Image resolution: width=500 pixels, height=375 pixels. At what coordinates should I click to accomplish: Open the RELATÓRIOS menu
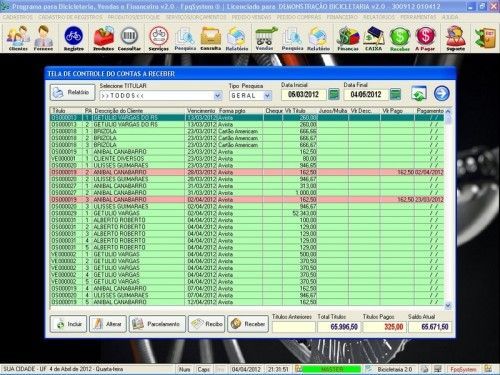click(x=379, y=17)
